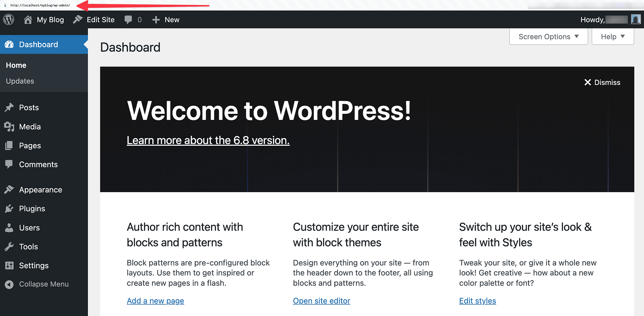Click the Plugins icon in the sidebar
Image resolution: width=644 pixels, height=316 pixels.
9,208
